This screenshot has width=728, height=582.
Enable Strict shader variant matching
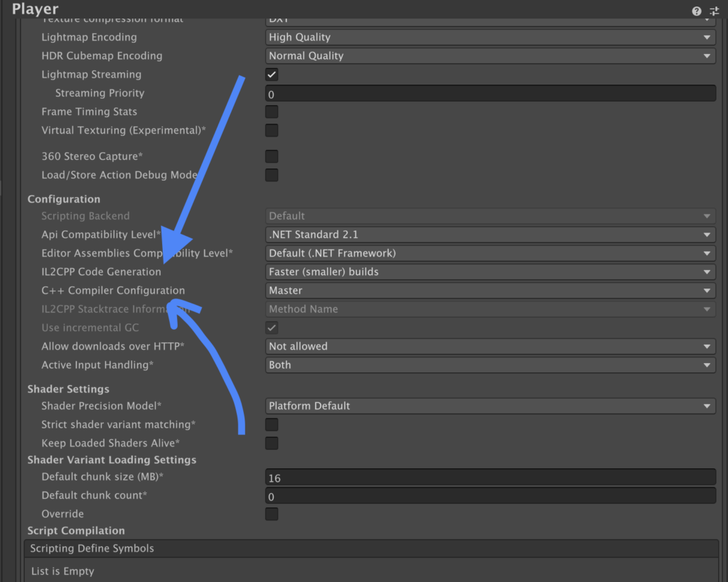pyautogui.click(x=272, y=425)
